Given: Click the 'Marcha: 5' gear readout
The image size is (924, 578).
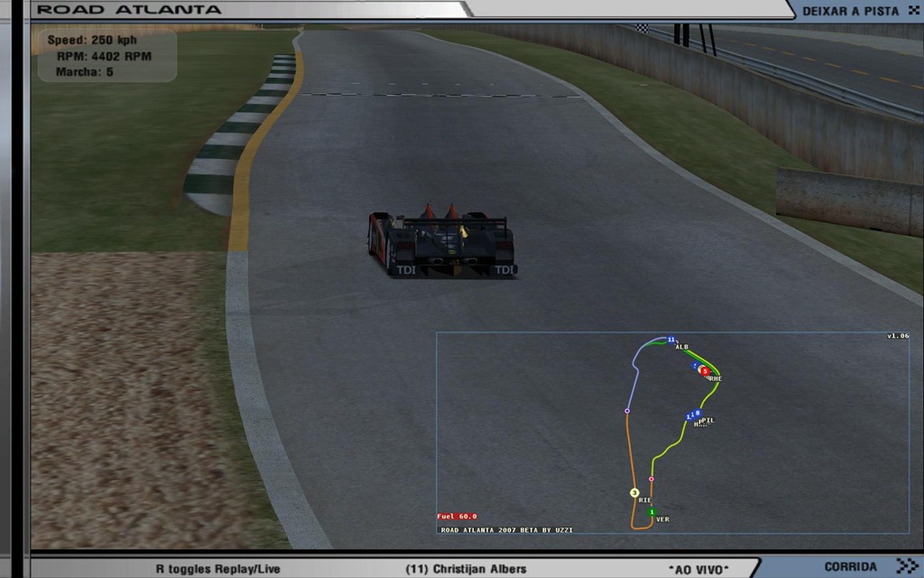Looking at the screenshot, I should [x=84, y=72].
